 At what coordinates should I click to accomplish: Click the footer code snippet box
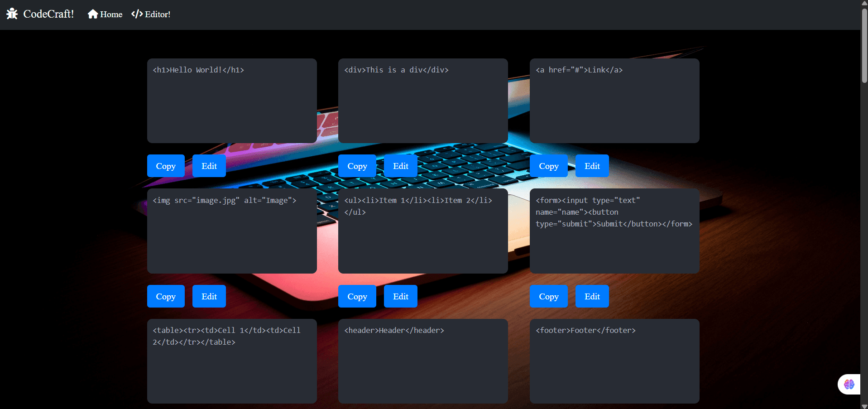[x=614, y=361]
